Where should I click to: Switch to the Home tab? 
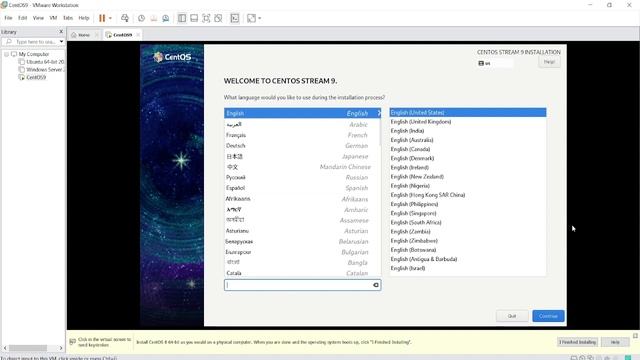(84, 35)
